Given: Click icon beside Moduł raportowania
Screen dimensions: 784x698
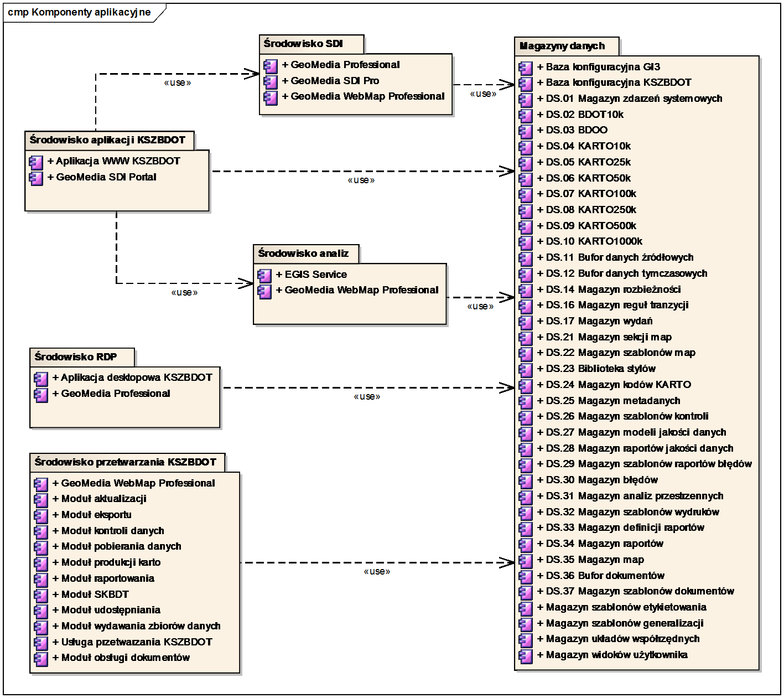Looking at the screenshot, I should [41, 580].
